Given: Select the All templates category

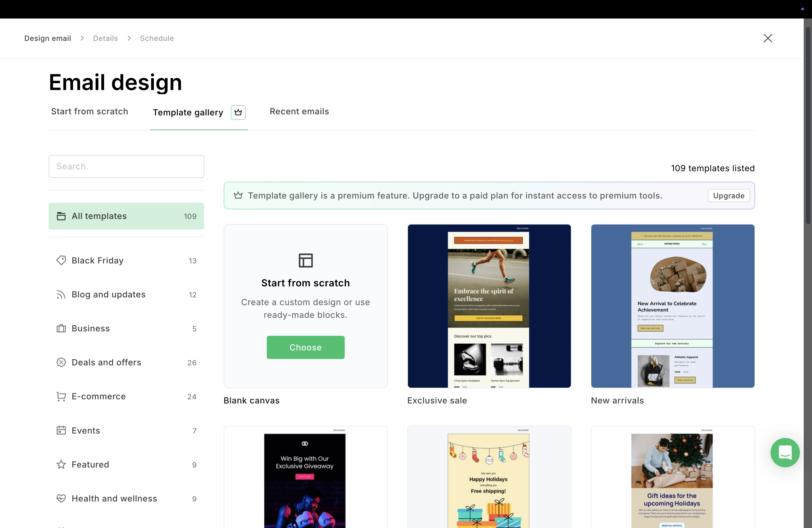Looking at the screenshot, I should pyautogui.click(x=126, y=216).
